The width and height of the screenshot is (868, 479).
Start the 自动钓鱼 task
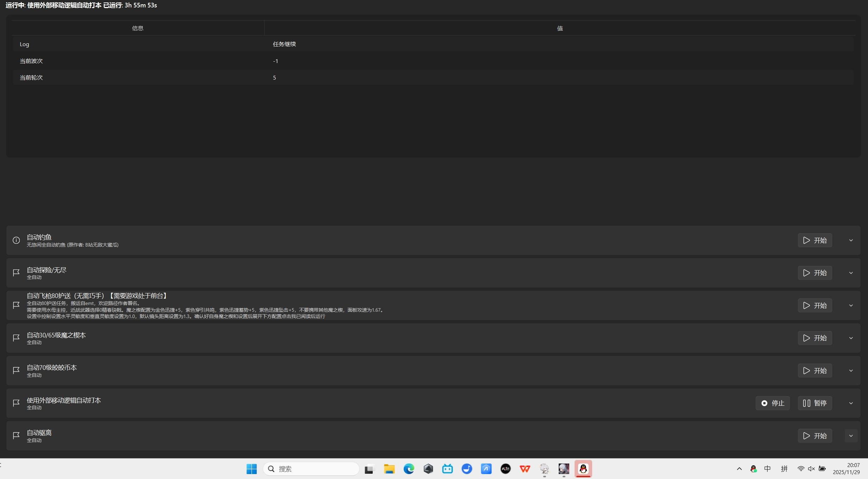coord(815,240)
